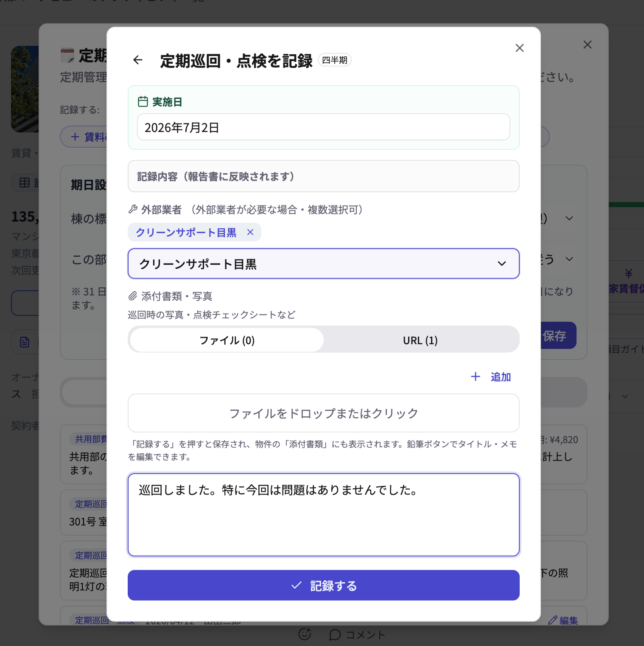
Task: Open the 外部業者 dropdown
Action: pyautogui.click(x=323, y=264)
